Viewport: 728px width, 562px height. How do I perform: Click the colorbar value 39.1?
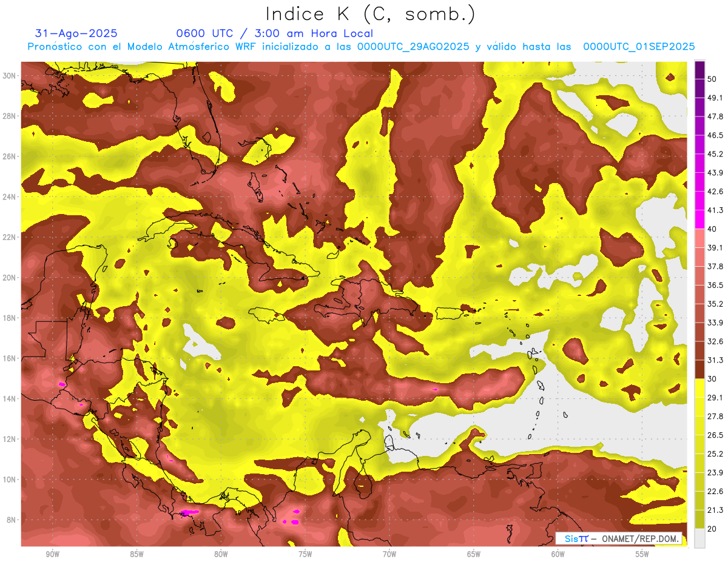[715, 248]
